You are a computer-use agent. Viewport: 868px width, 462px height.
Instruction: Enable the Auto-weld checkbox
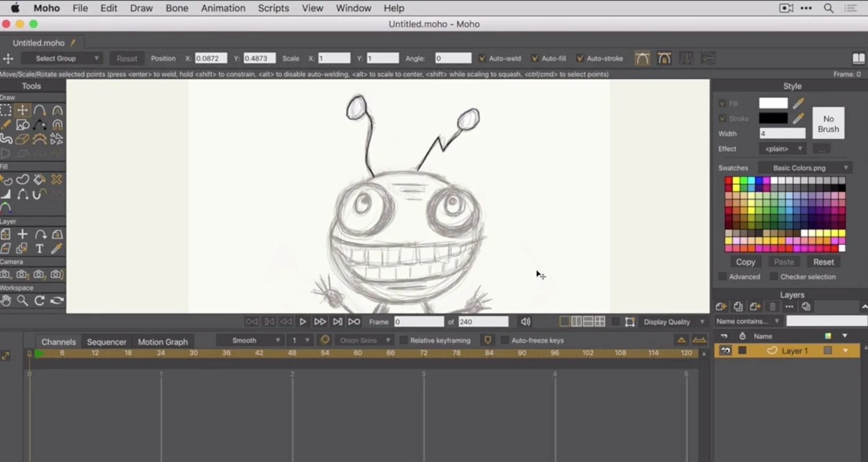click(482, 58)
